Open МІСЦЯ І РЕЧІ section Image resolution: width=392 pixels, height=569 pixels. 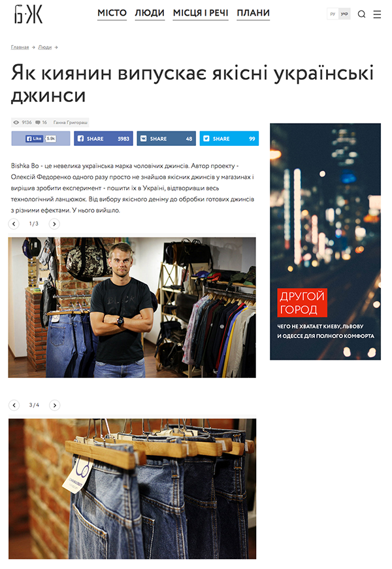pos(201,14)
